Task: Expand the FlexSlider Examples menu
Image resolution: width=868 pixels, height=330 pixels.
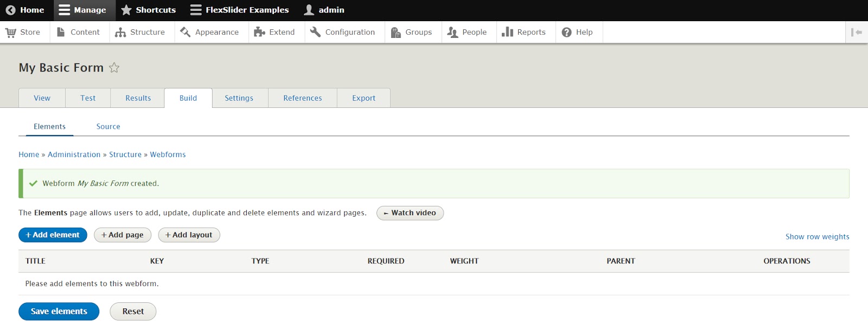Action: [239, 10]
